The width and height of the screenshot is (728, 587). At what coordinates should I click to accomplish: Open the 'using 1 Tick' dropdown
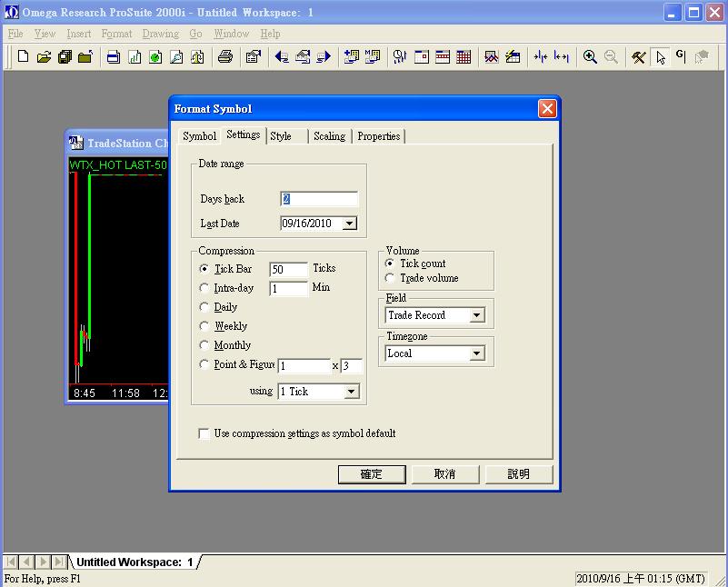click(x=352, y=391)
